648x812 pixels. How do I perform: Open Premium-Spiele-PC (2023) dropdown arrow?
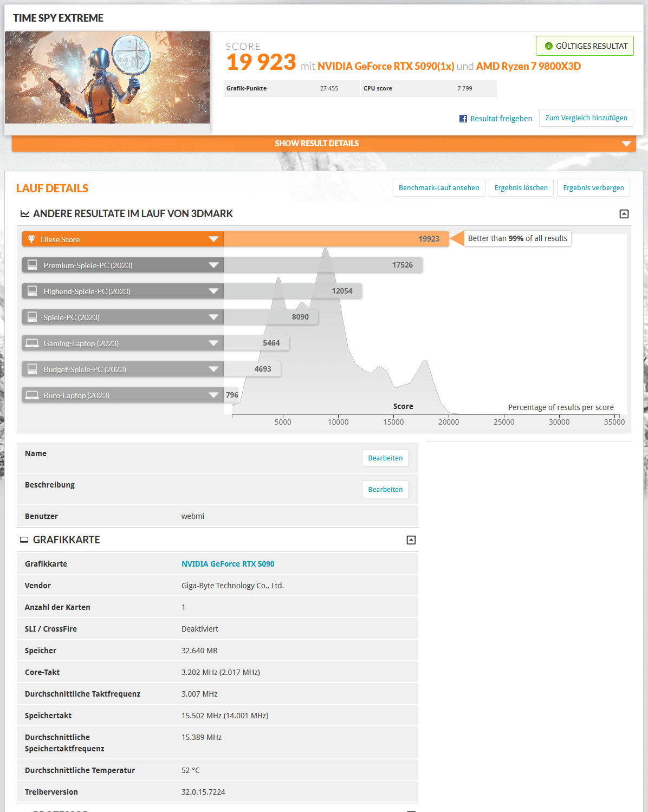pyautogui.click(x=213, y=265)
